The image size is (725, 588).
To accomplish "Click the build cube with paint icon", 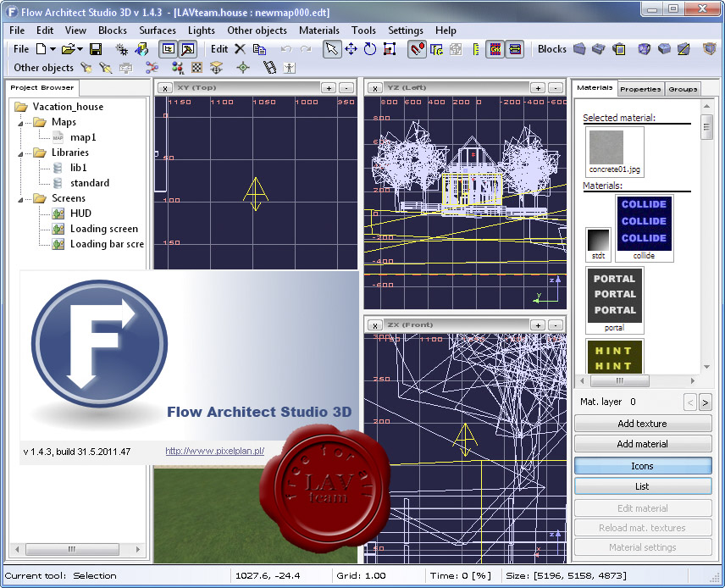I will click(142, 49).
